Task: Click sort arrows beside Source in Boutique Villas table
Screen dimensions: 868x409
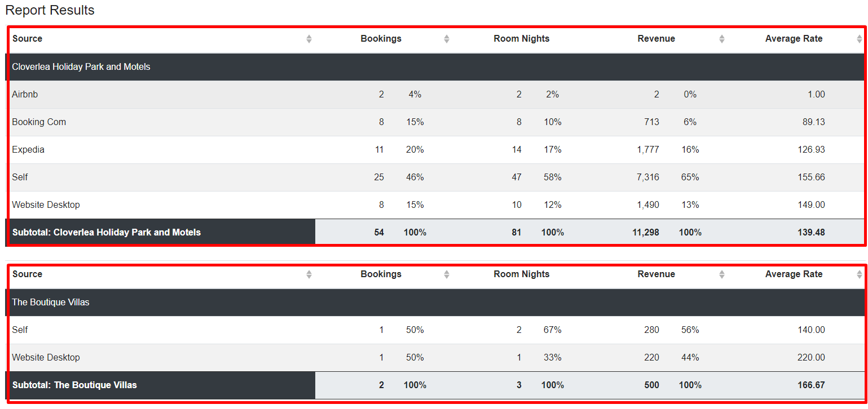Action: point(309,274)
